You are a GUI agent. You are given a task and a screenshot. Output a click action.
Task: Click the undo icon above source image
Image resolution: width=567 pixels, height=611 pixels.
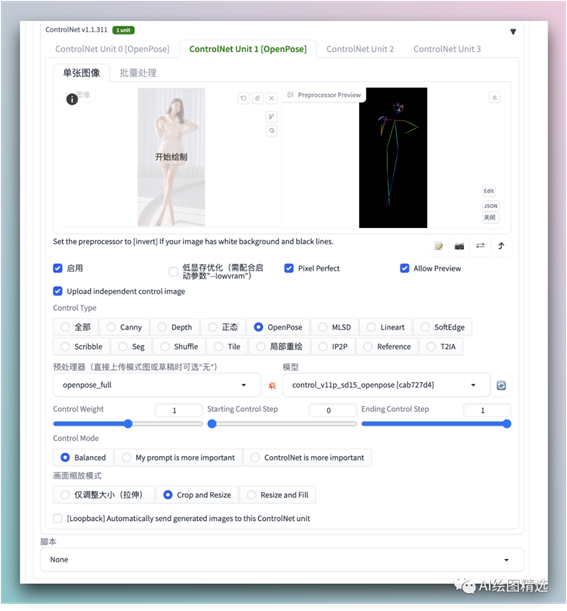pos(244,98)
